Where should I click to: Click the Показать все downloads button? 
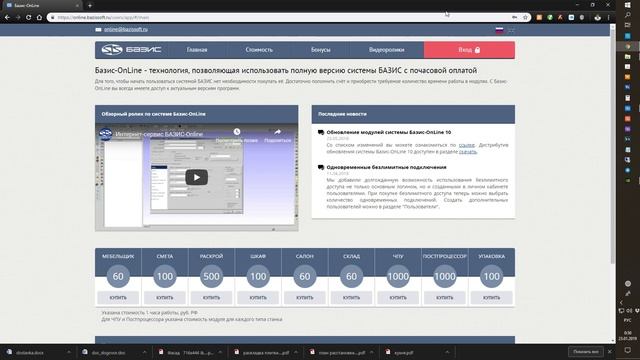pos(586,352)
